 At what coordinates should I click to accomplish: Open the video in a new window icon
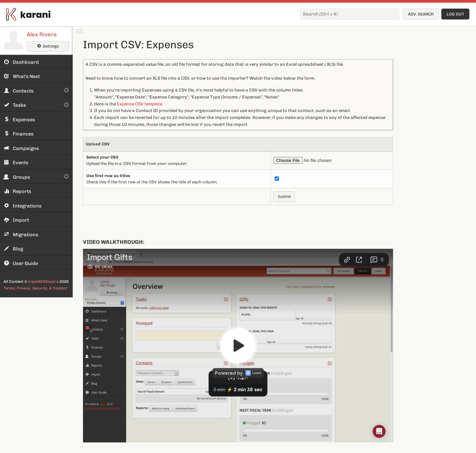pos(359,260)
